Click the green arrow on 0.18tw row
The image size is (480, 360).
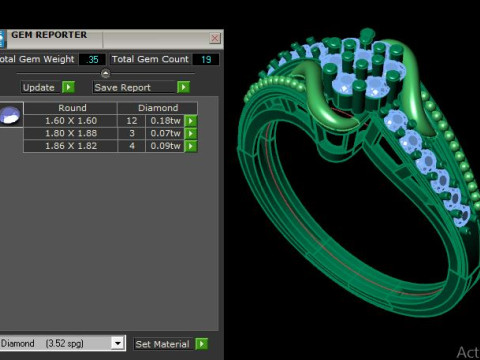coord(191,121)
